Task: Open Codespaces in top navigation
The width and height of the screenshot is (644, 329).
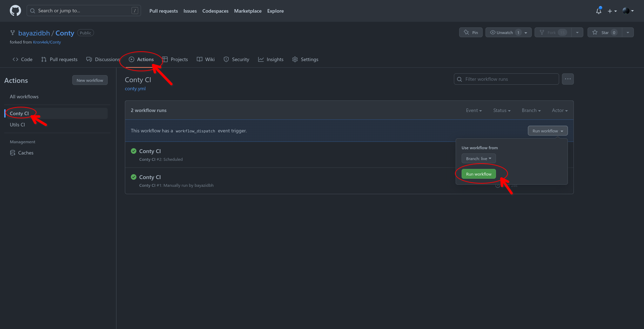Action: 215,11
